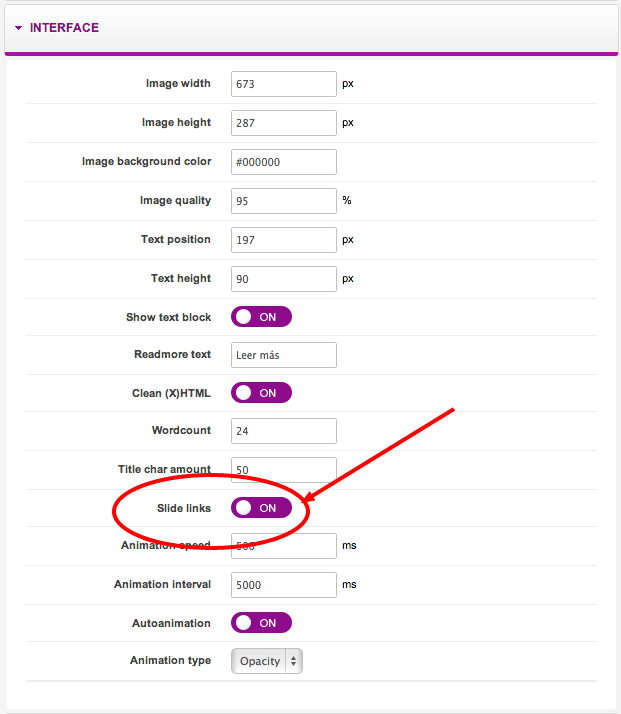Viewport: 621px width, 714px height.
Task: Focus the Animation speed field
Action: 284,546
